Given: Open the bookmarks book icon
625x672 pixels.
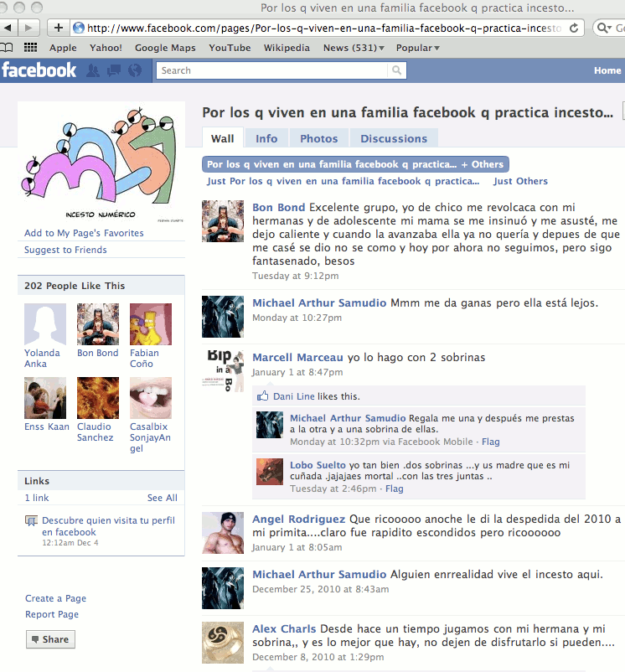Looking at the screenshot, I should [7, 48].
